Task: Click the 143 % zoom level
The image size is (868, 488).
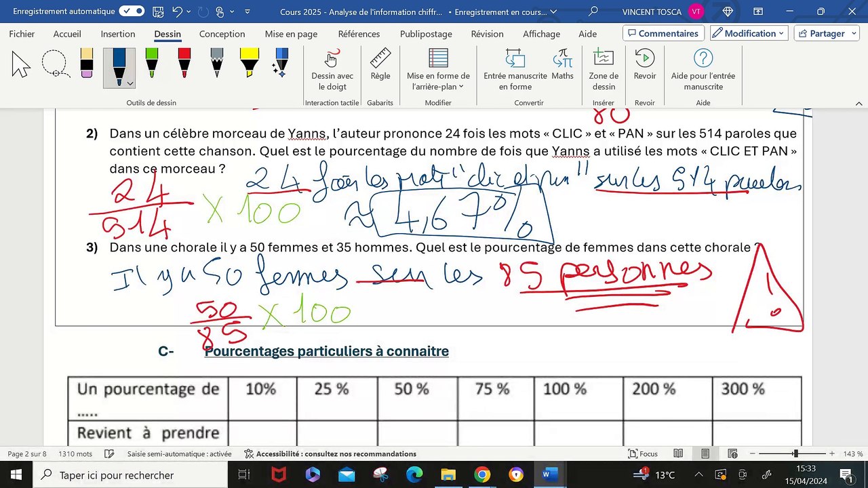Action: [853, 454]
